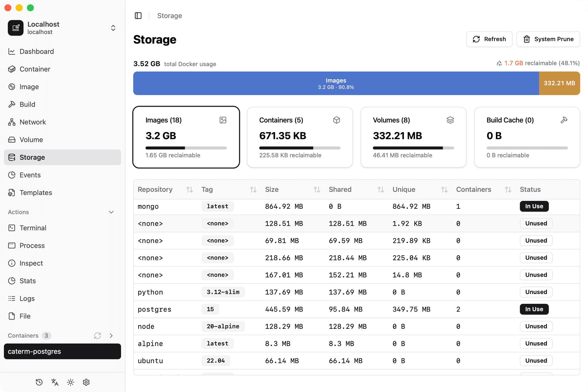Select the caterm-postgres container

[x=62, y=351]
